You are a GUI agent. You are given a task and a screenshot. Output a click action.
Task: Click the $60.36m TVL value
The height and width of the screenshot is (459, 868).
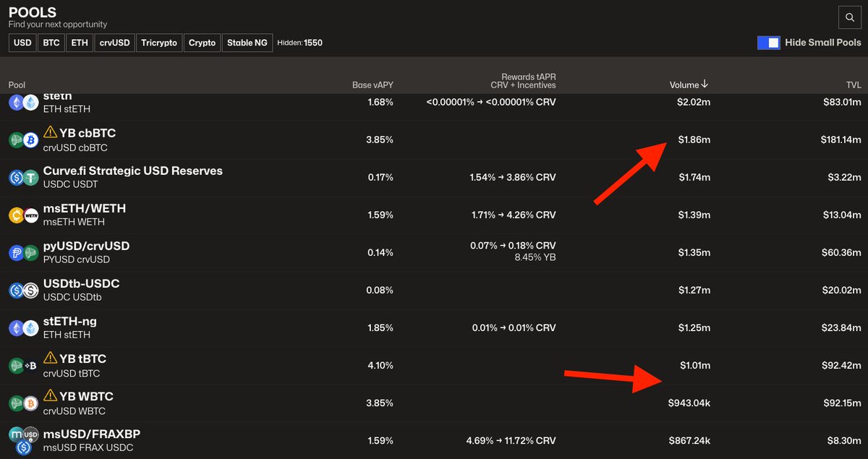point(842,252)
